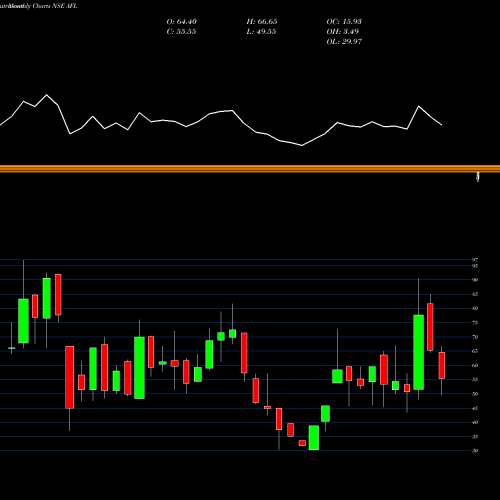Select the open value 'O: 64.40'
This screenshot has height=500, width=500.
[182, 22]
